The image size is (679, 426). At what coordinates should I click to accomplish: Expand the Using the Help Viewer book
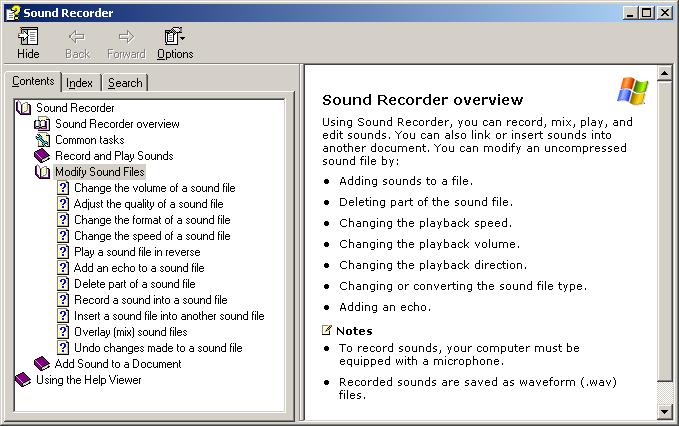click(23, 380)
